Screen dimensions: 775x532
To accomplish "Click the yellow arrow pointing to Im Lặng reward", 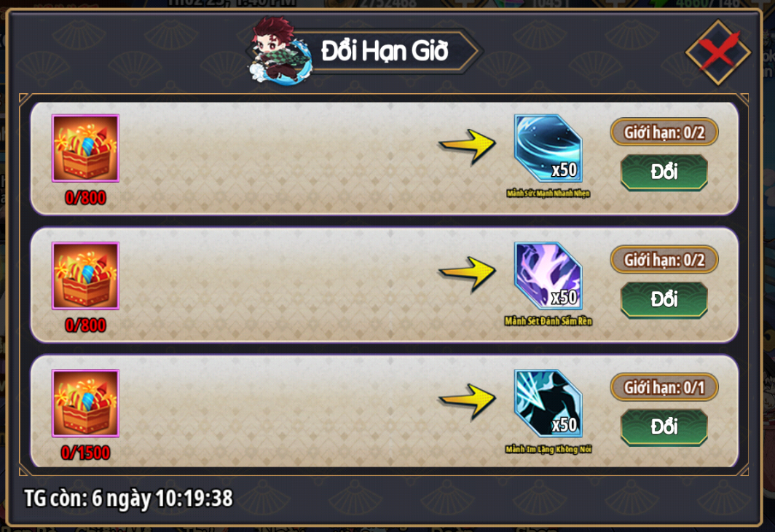I will pyautogui.click(x=467, y=402).
